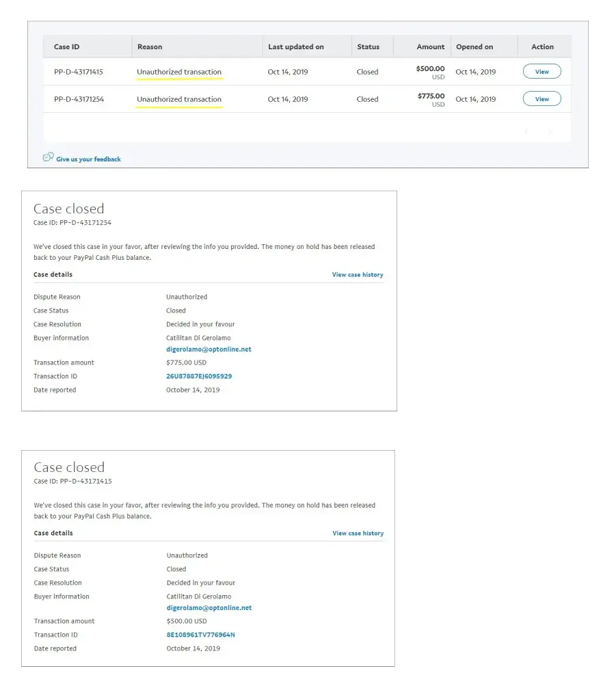Click buyer email in the $775.00 case

[x=209, y=350]
